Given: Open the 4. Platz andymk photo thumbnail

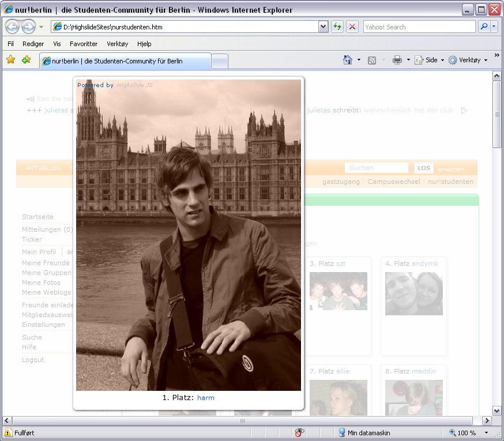Looking at the screenshot, I should point(413,294).
